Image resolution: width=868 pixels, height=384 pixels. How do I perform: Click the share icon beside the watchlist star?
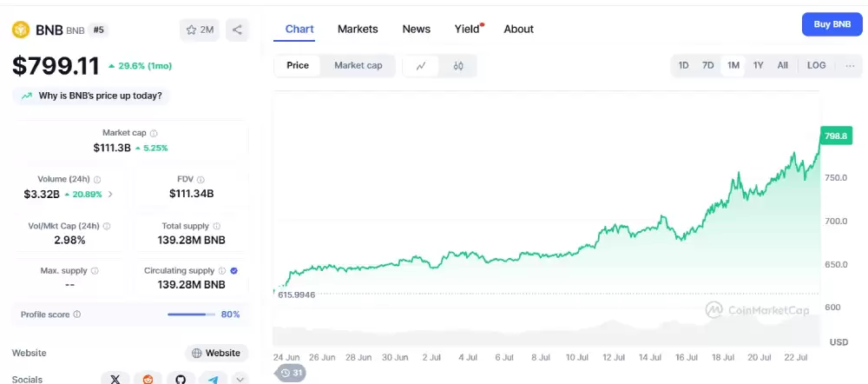tap(237, 30)
